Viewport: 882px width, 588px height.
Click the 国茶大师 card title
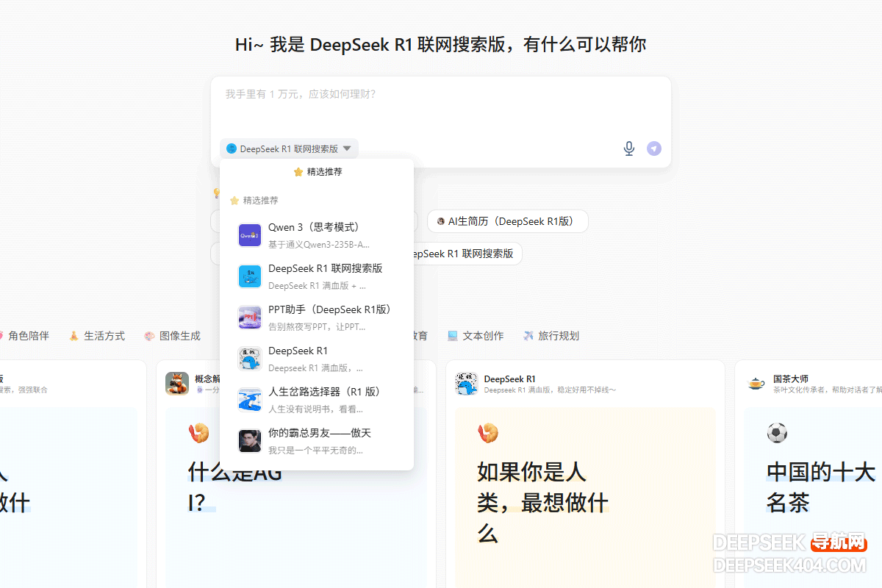pyautogui.click(x=791, y=379)
